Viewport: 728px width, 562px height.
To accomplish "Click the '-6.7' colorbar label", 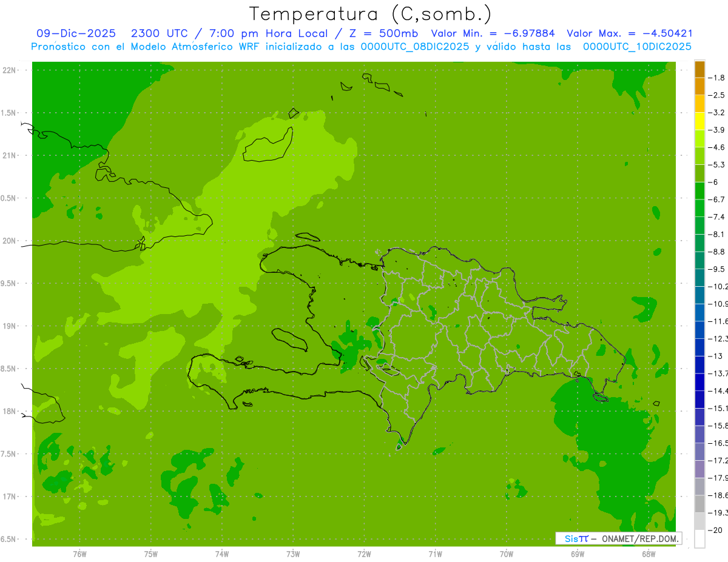I will pyautogui.click(x=716, y=199).
